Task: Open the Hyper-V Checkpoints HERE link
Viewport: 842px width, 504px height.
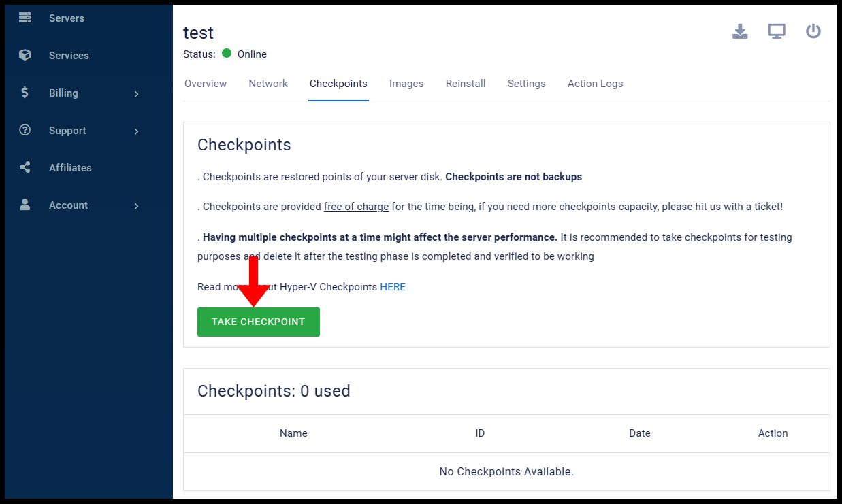Action: [393, 286]
